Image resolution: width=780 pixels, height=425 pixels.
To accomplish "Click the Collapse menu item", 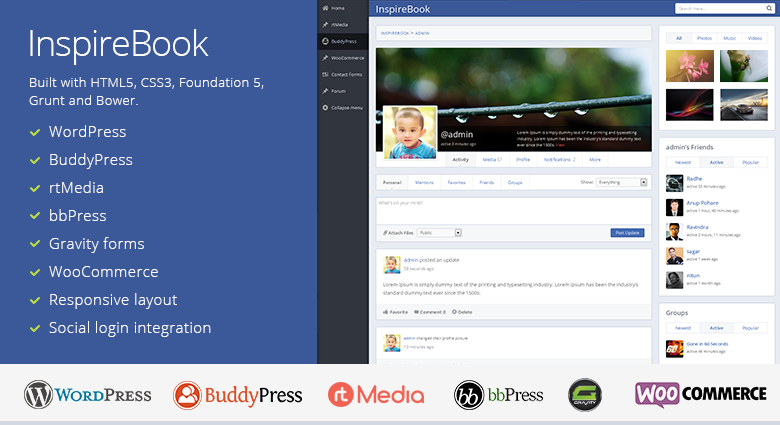I will tap(343, 107).
